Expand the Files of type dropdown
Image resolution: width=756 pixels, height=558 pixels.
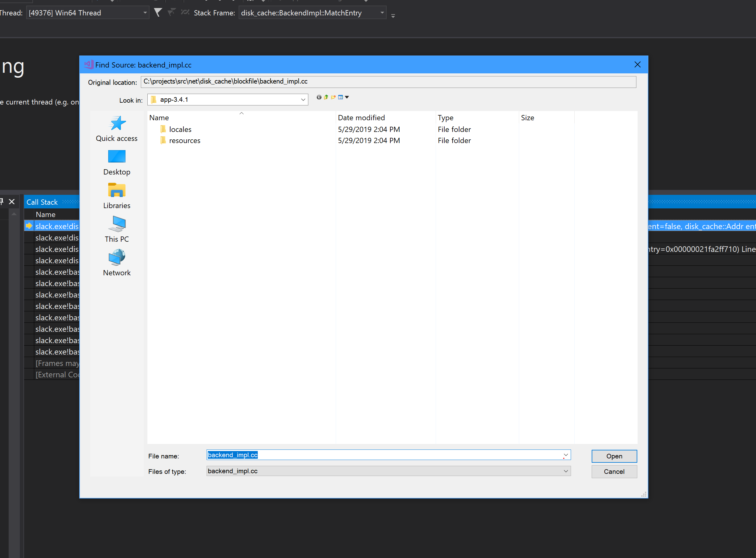click(x=565, y=471)
